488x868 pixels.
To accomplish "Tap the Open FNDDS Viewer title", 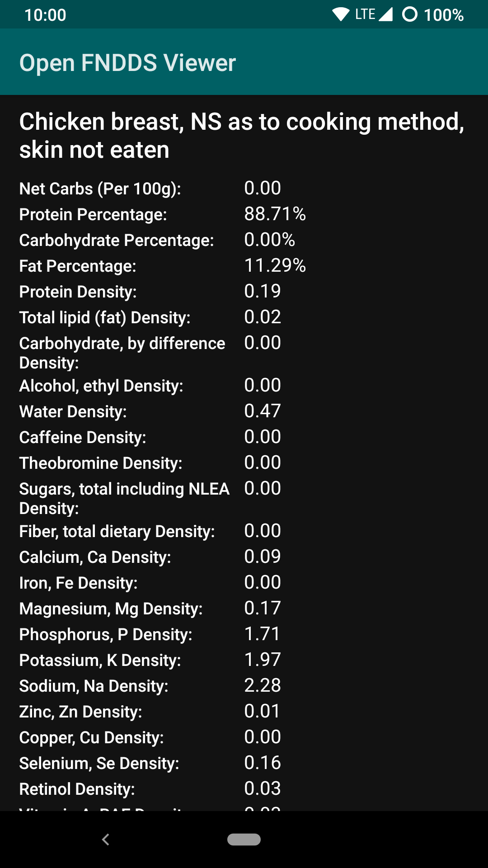I will (127, 62).
